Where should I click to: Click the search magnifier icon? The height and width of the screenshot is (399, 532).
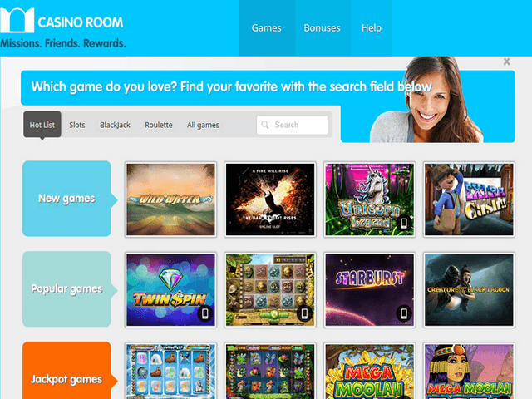[x=265, y=125]
